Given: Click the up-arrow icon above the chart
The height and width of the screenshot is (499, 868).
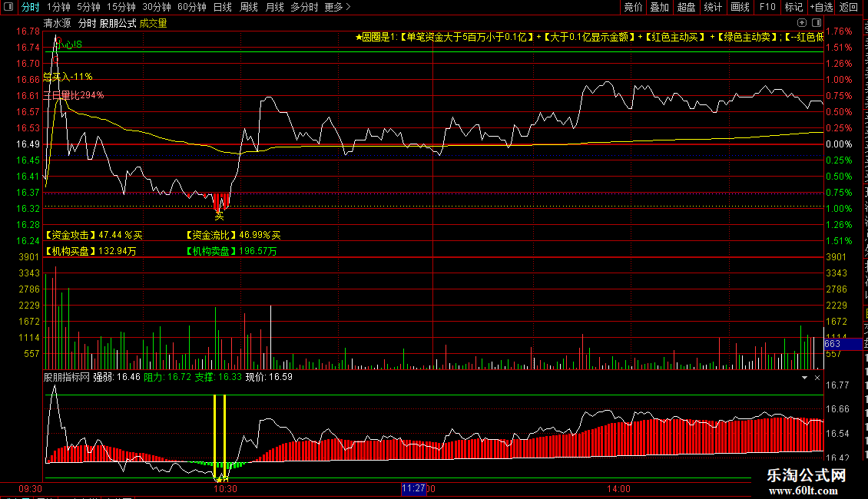Looking at the screenshot, I should tap(802, 23).
